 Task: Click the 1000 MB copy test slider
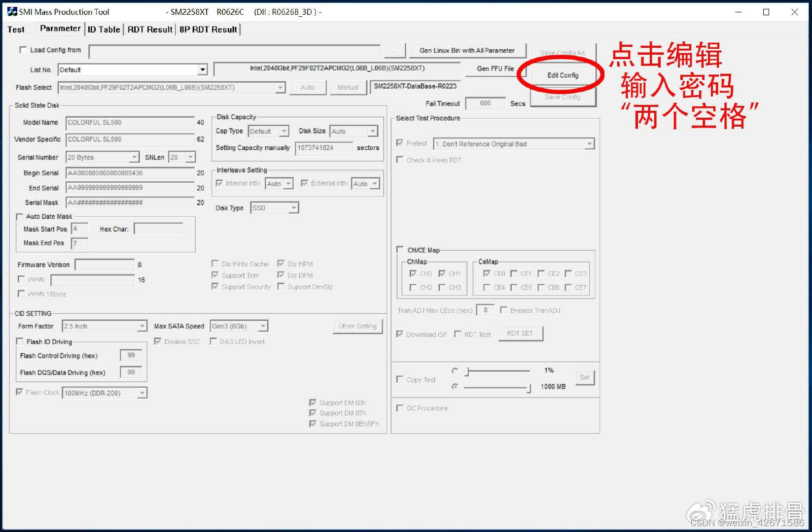(x=497, y=388)
